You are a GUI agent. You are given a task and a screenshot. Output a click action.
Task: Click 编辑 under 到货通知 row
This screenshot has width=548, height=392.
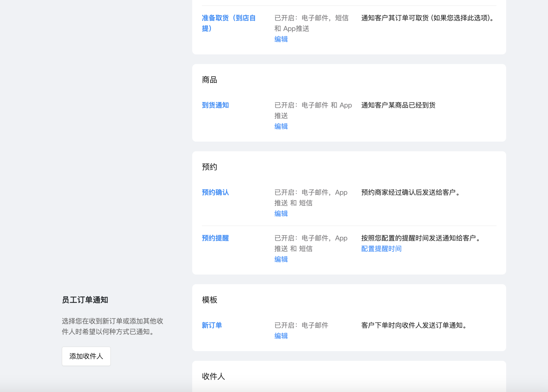click(281, 126)
